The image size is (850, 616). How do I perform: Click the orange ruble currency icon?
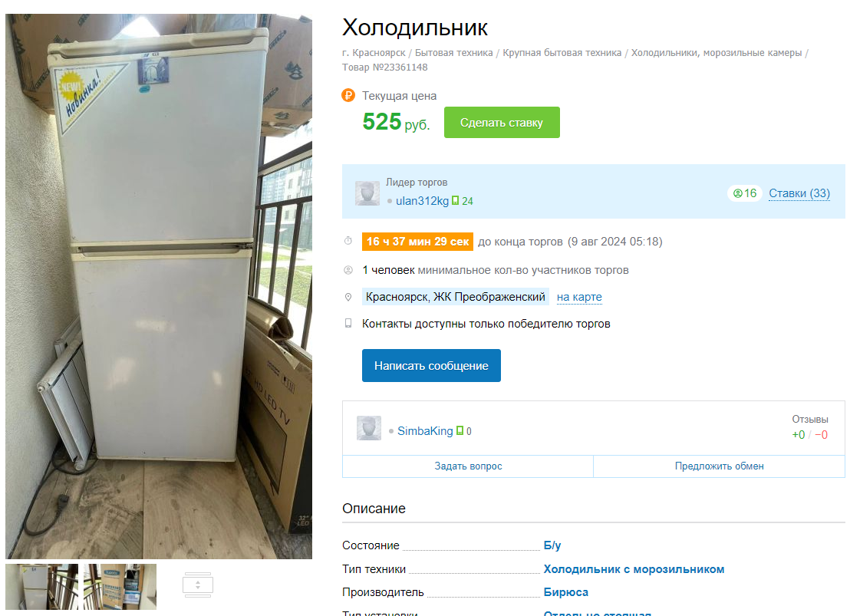pyautogui.click(x=348, y=95)
